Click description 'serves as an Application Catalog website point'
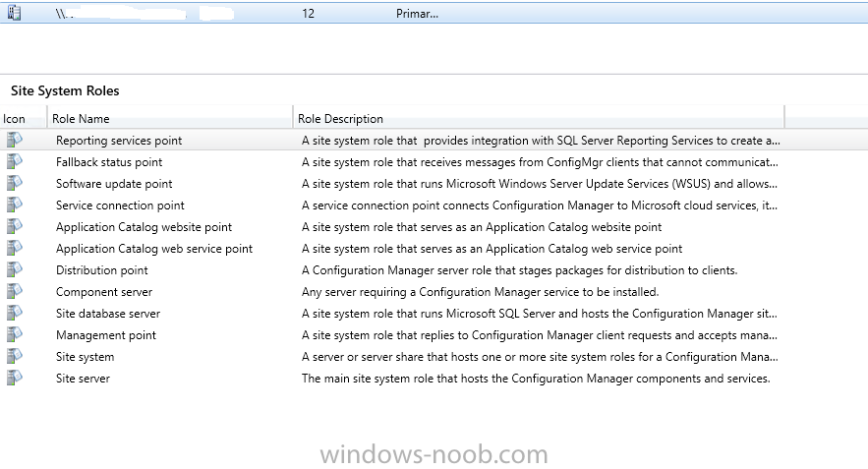The width and height of the screenshot is (868, 469). (x=482, y=227)
